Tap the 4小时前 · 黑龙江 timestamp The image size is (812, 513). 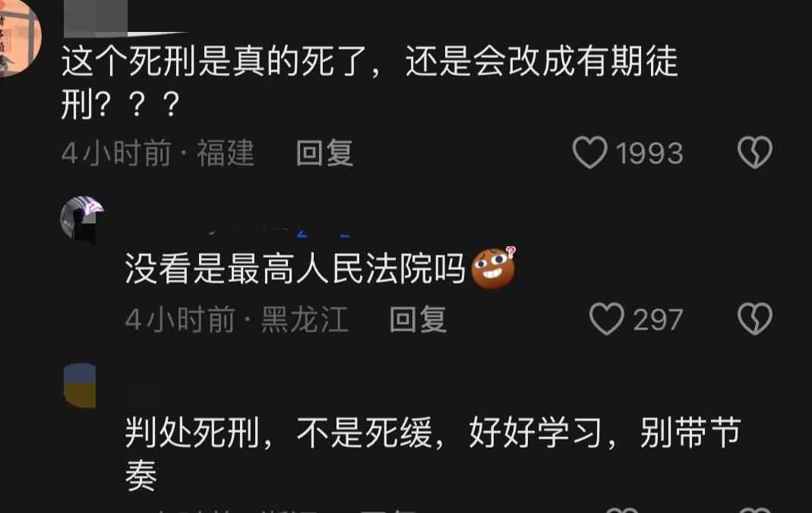tap(237, 319)
